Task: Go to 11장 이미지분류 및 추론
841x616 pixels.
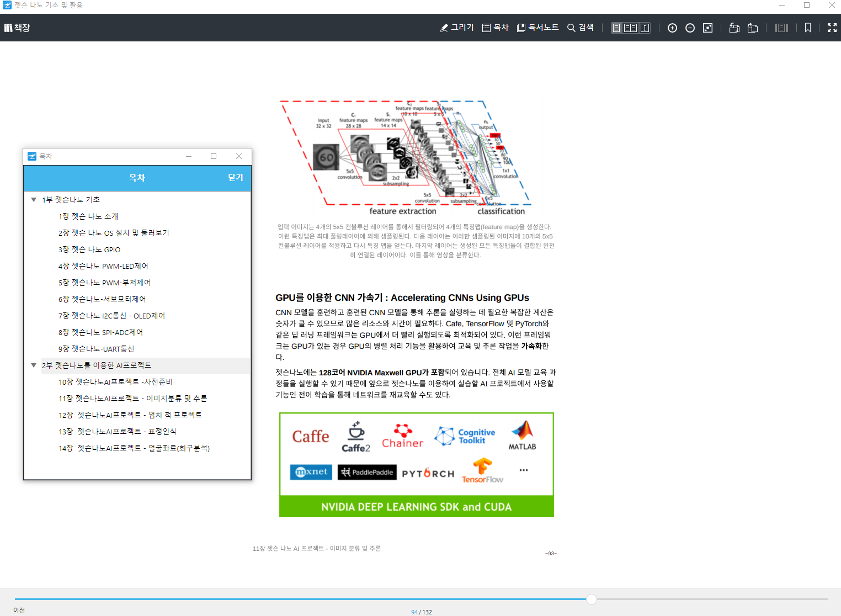Action: [x=133, y=399]
